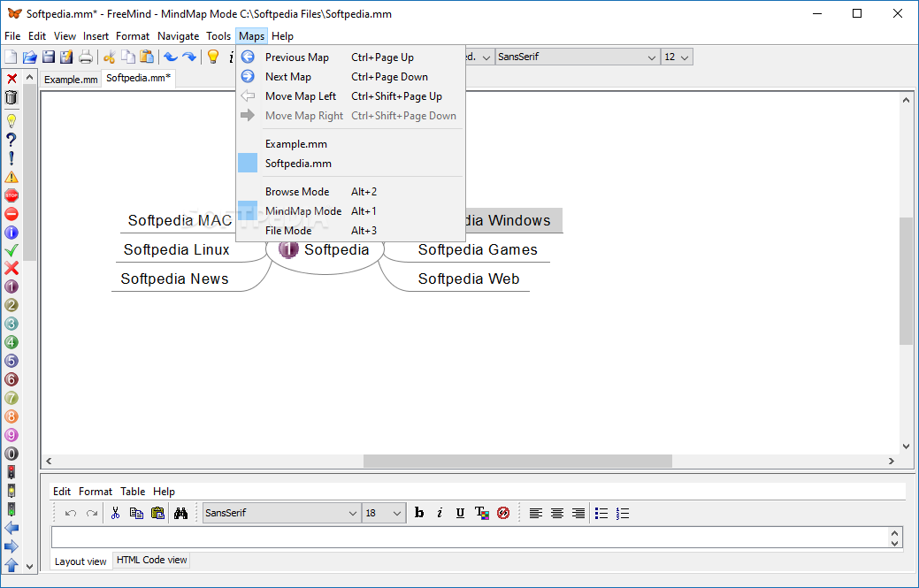Save the map using the floppy disk icon
Viewport: 919px width, 588px height.
pos(48,57)
